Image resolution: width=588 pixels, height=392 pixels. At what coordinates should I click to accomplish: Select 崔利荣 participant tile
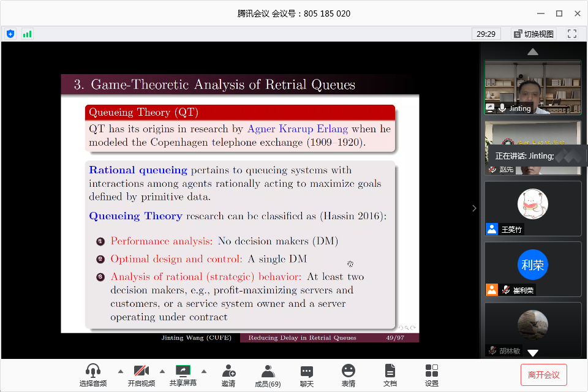[x=533, y=269]
